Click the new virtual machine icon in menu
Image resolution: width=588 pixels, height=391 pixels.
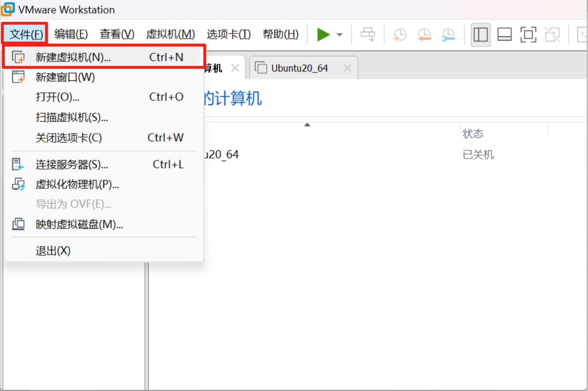click(x=18, y=57)
